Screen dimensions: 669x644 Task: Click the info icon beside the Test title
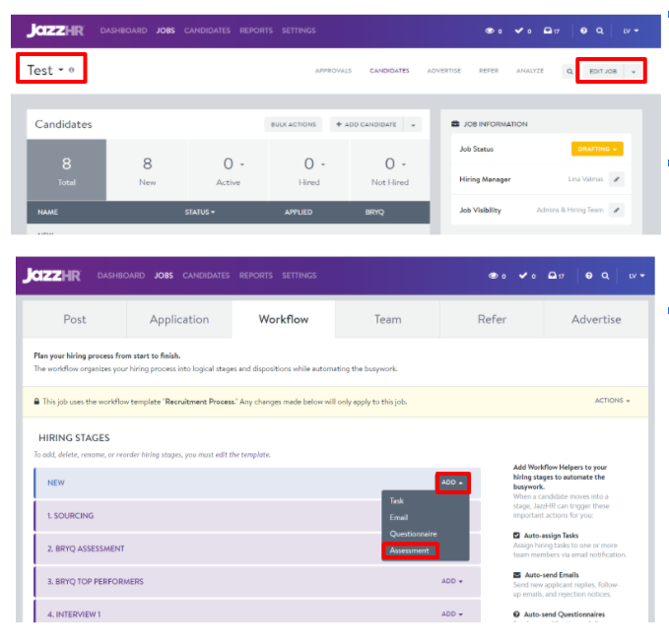point(73,70)
